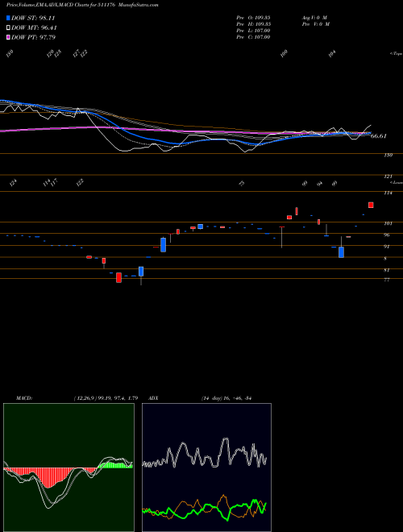Screen dimensions: 403x532
Task: Click the latest red candlestick at far right
Action: click(x=371, y=205)
